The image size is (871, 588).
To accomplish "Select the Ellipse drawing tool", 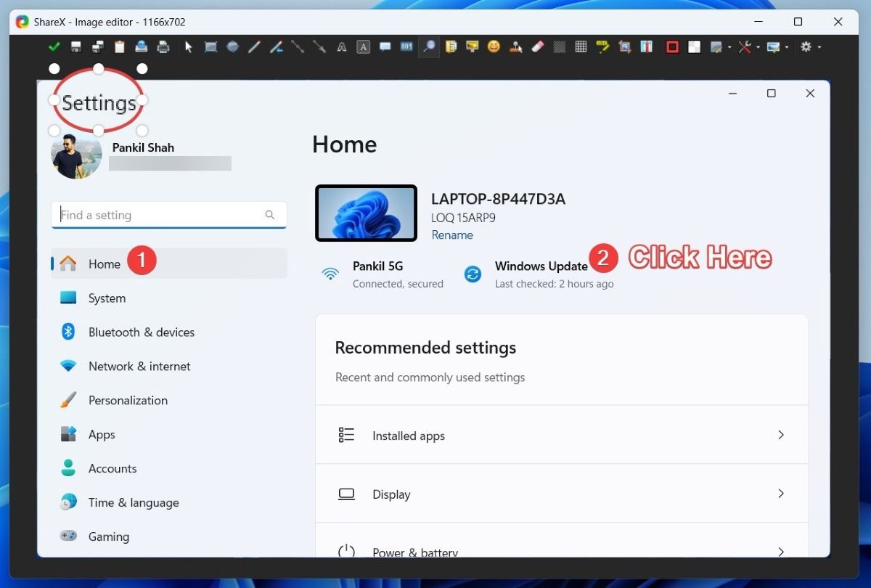I will pos(232,46).
